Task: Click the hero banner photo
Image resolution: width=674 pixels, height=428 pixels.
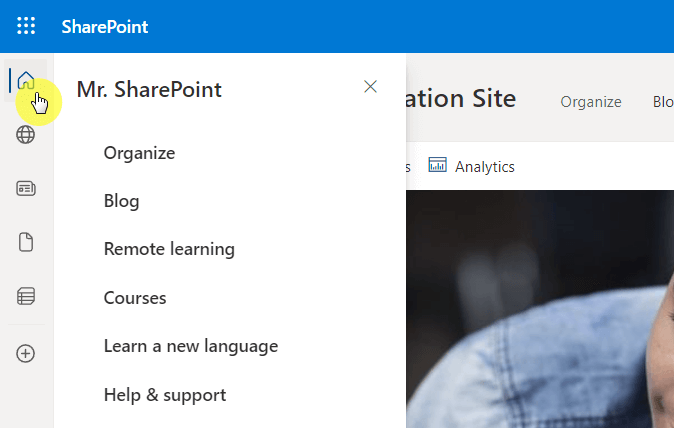Action: (x=540, y=309)
